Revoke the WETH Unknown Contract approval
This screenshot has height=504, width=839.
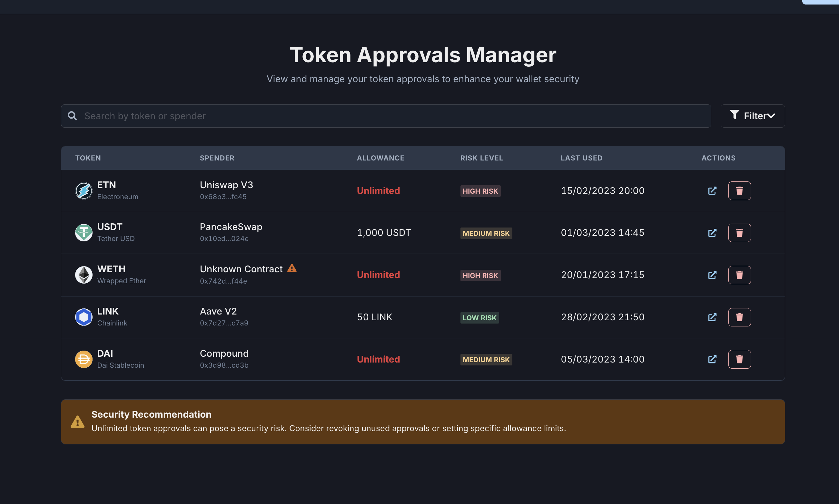(x=739, y=275)
